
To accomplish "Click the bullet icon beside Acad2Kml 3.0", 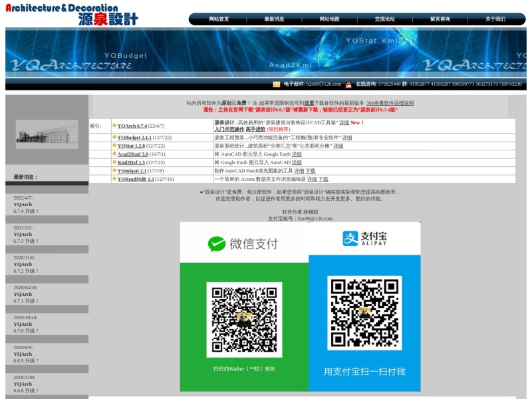I will click(114, 154).
